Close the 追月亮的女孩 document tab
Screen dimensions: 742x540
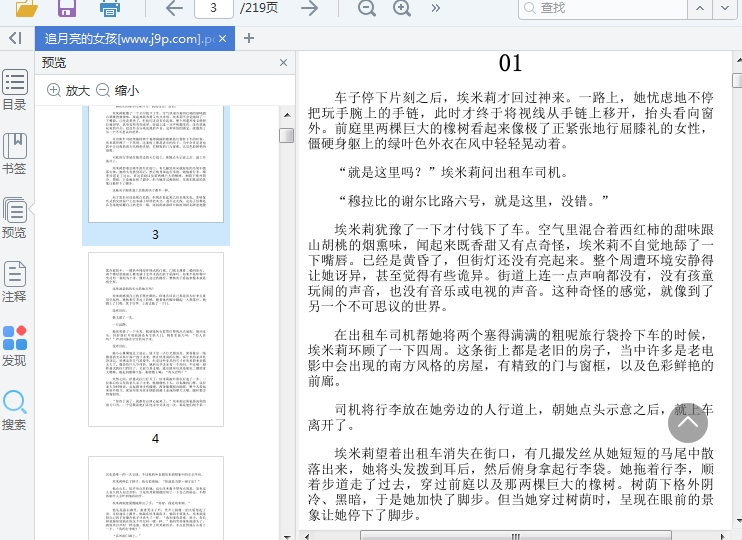(x=223, y=39)
